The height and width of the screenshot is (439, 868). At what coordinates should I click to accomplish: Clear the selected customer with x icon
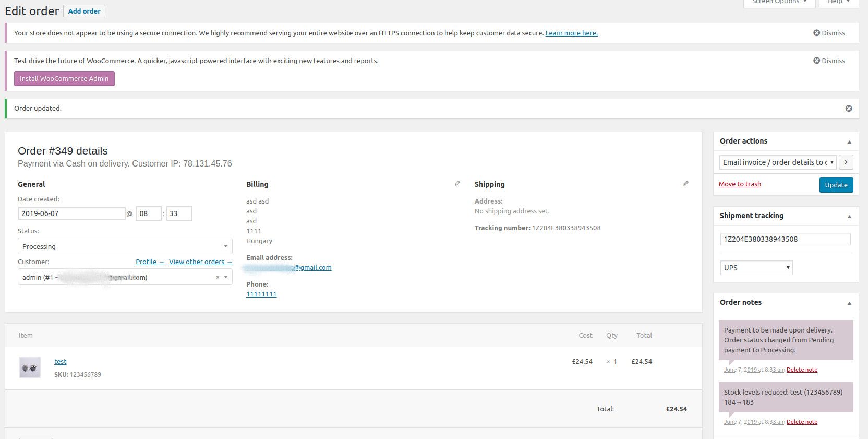[x=218, y=277]
